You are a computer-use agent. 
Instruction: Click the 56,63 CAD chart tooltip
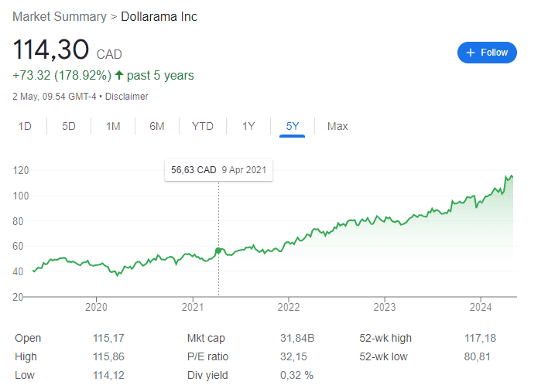click(x=218, y=170)
